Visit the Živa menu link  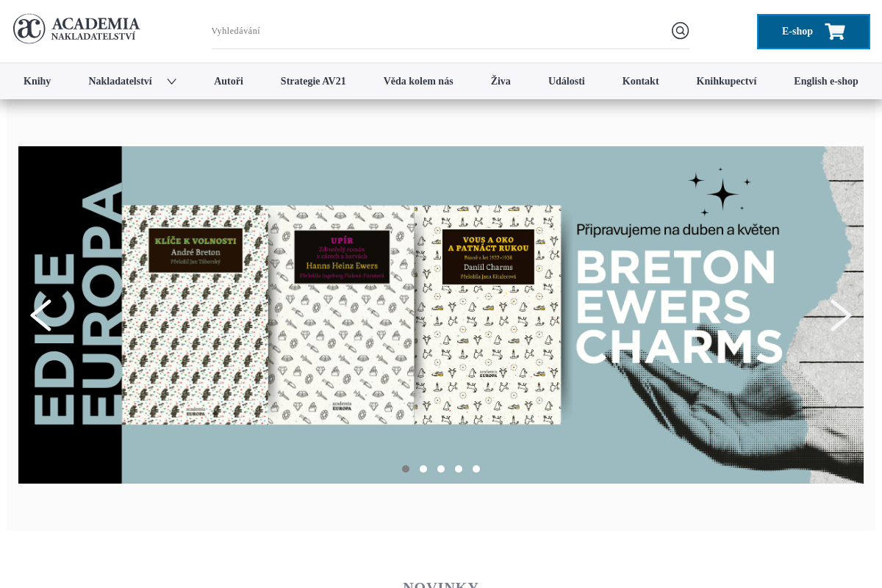click(501, 82)
